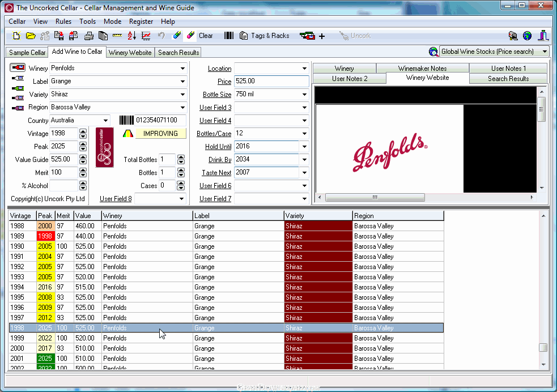Click the bottles with plus add icon

[x=312, y=36]
